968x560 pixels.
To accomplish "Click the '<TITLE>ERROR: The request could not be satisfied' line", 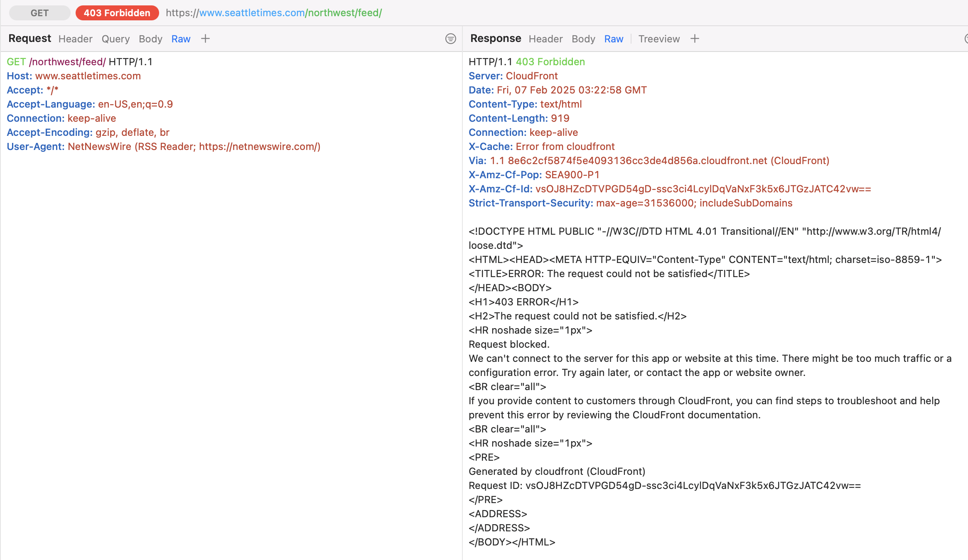I will click(609, 274).
